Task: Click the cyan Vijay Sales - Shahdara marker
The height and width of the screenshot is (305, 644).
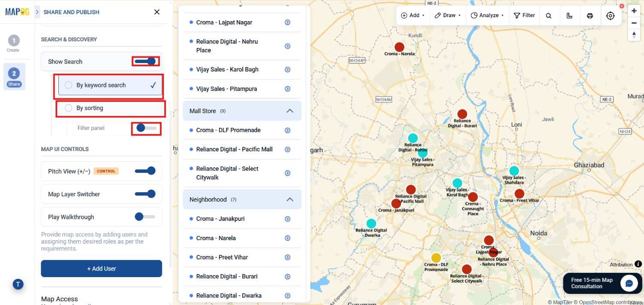Action: [x=514, y=171]
